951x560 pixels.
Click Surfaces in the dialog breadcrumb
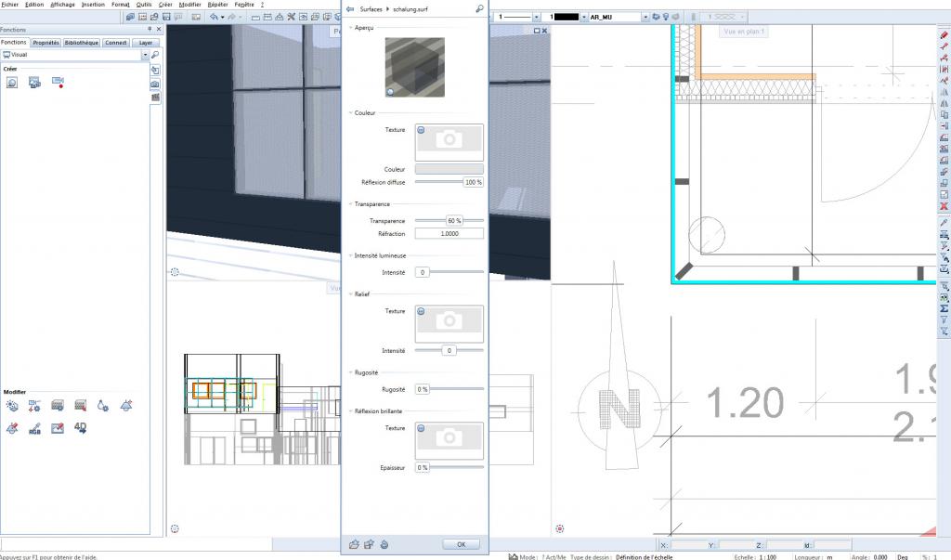pos(371,9)
